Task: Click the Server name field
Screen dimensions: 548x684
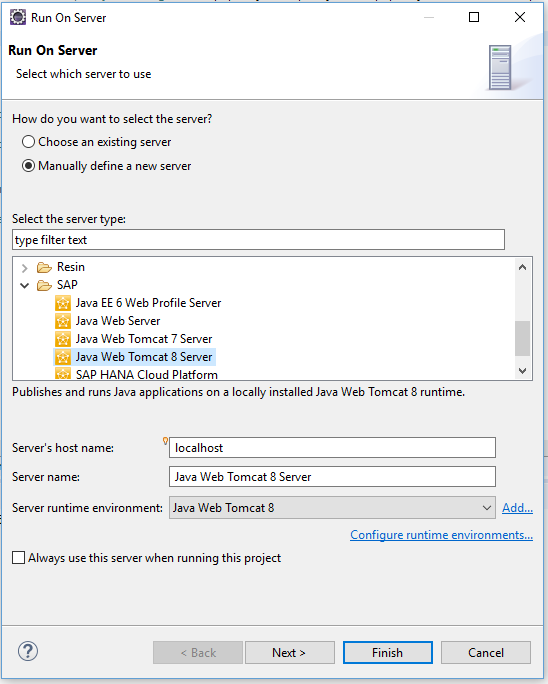Action: [332, 476]
